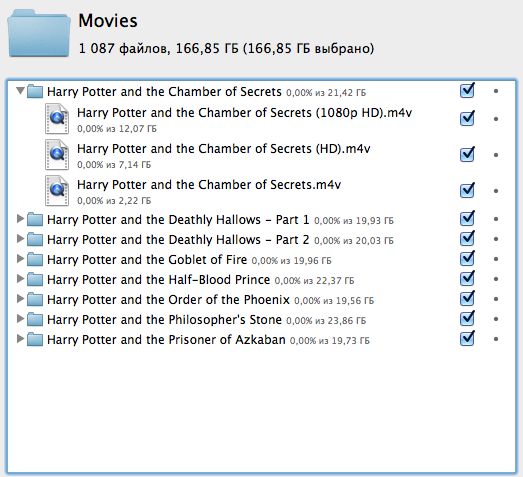This screenshot has width=523, height=477.
Task: Select the Chamber of Secrets (1080p HD).m4v file icon
Action: point(57,119)
